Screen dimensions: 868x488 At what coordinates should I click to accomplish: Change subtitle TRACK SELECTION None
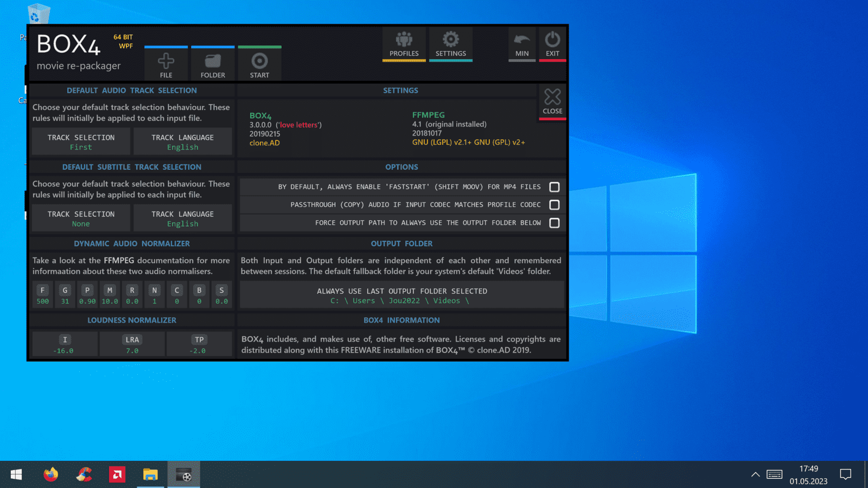[x=81, y=218]
